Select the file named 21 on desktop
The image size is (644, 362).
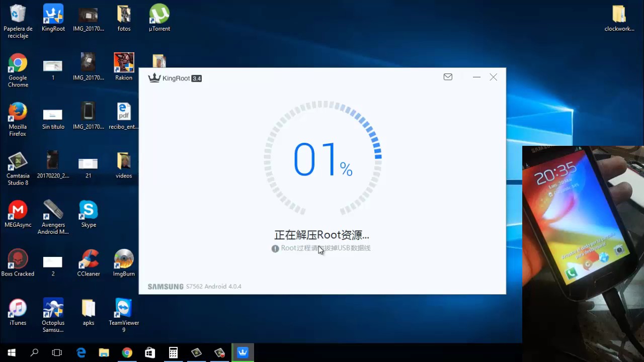88,168
